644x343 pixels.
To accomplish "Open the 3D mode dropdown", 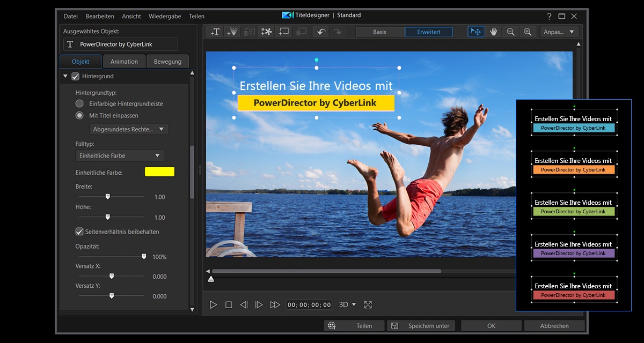I will click(x=347, y=304).
